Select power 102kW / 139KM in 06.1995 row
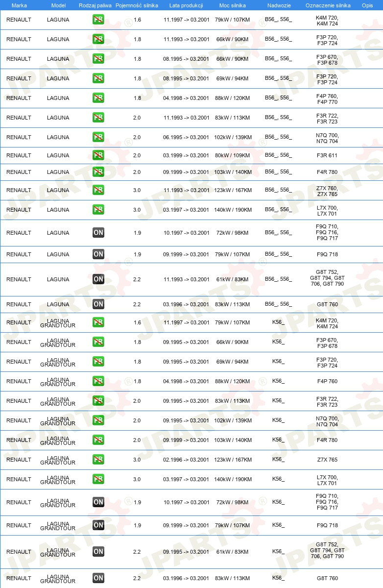 (233, 137)
